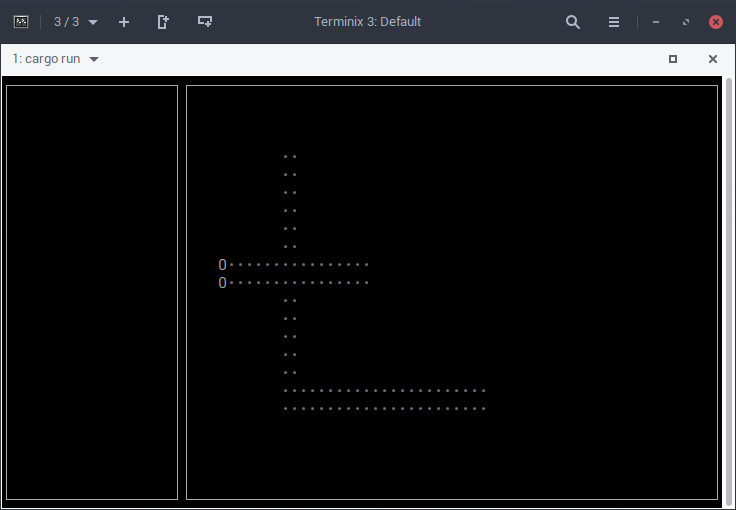Open the '1: cargo run' terminal menu
736x510 pixels.
(55, 59)
